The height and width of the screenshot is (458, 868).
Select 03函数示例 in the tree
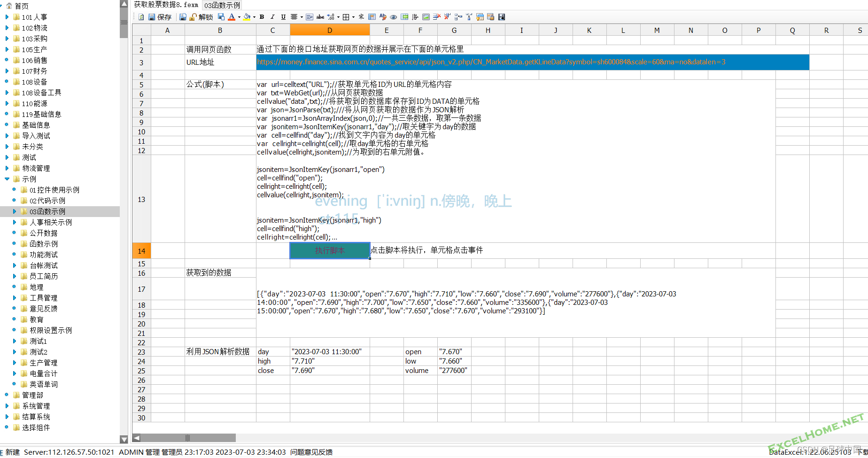pyautogui.click(x=47, y=211)
